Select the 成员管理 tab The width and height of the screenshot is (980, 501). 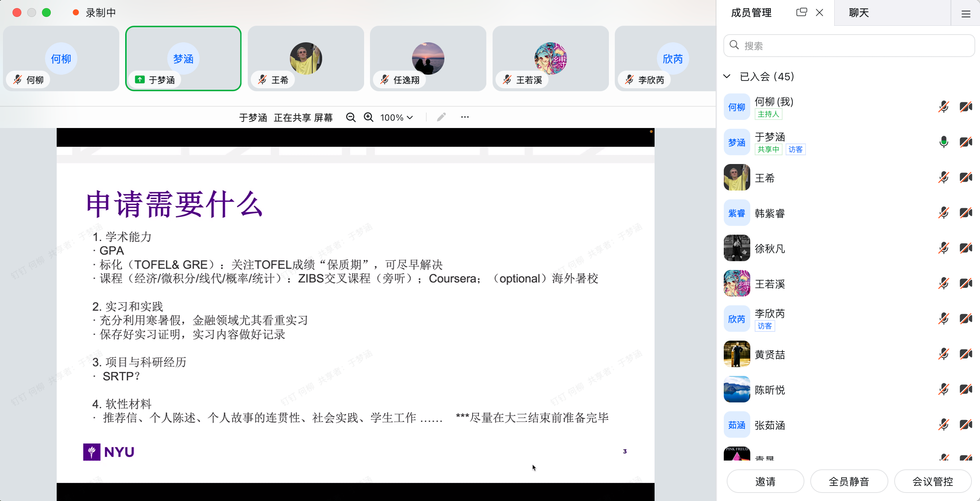click(751, 13)
